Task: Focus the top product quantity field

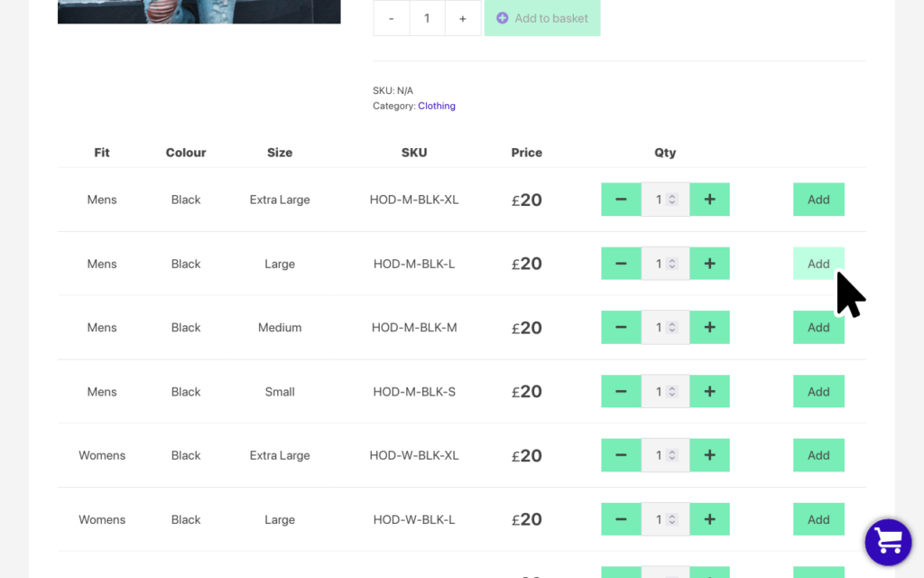Action: (427, 18)
